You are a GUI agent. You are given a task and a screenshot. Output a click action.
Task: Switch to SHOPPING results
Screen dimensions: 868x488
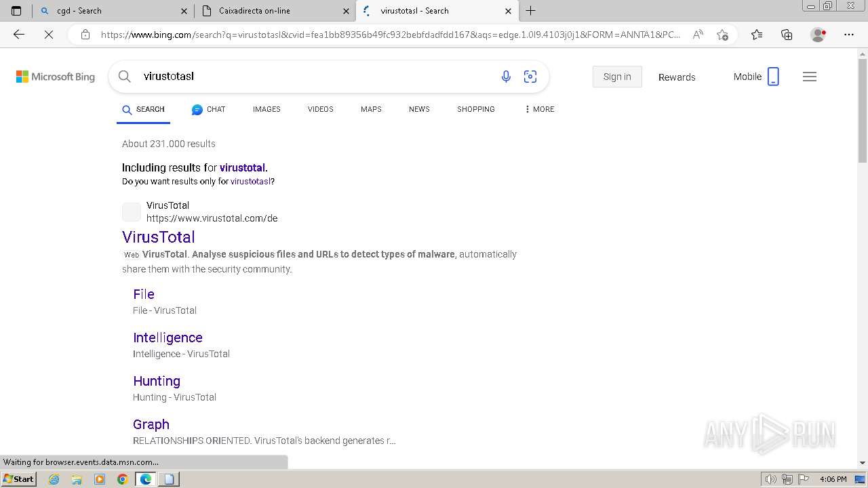click(x=476, y=109)
